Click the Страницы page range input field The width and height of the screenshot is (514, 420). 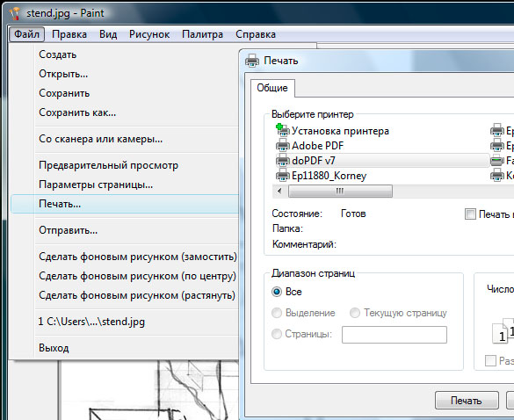tap(395, 335)
